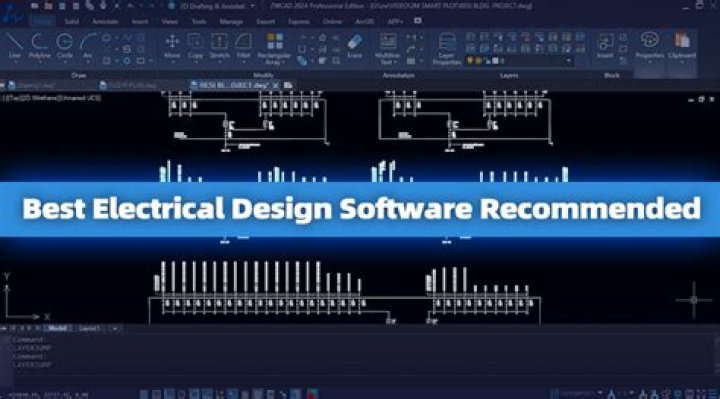Activate the Stretch tool
Viewport: 720px width, 399px height.
click(219, 46)
